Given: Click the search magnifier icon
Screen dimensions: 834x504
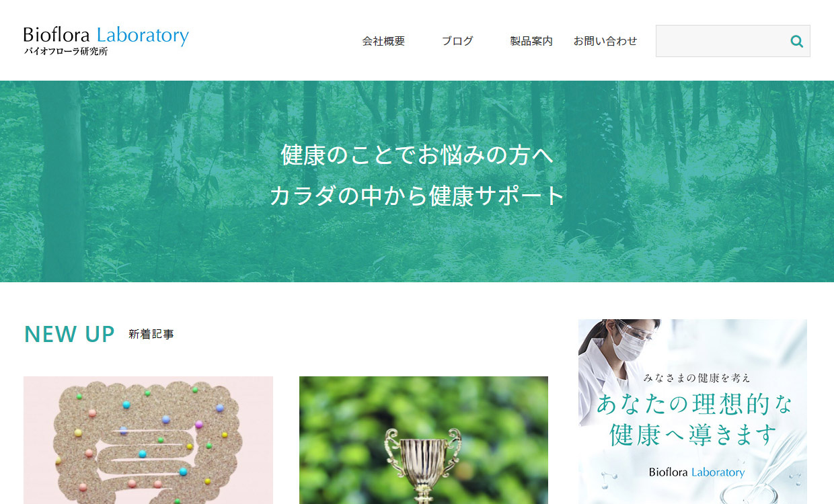Looking at the screenshot, I should tap(796, 41).
